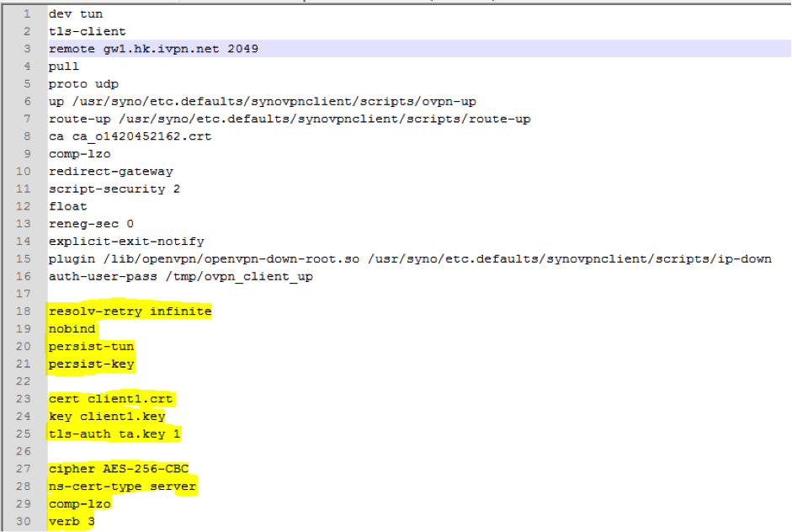Click line number 30 in the gutter

[24, 521]
